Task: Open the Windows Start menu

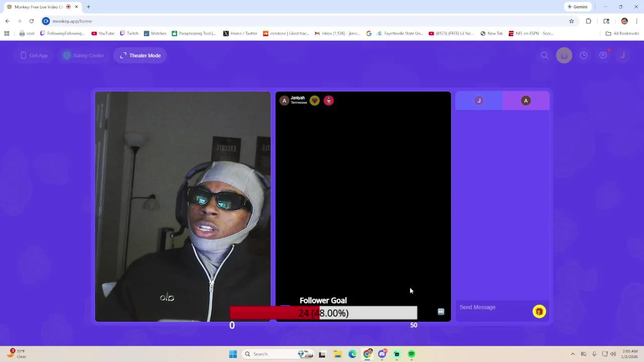Action: (233, 354)
